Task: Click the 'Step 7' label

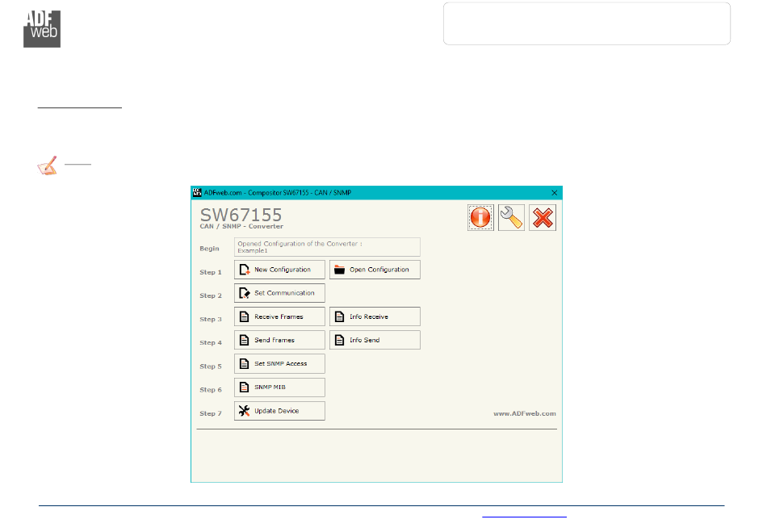Action: click(211, 413)
